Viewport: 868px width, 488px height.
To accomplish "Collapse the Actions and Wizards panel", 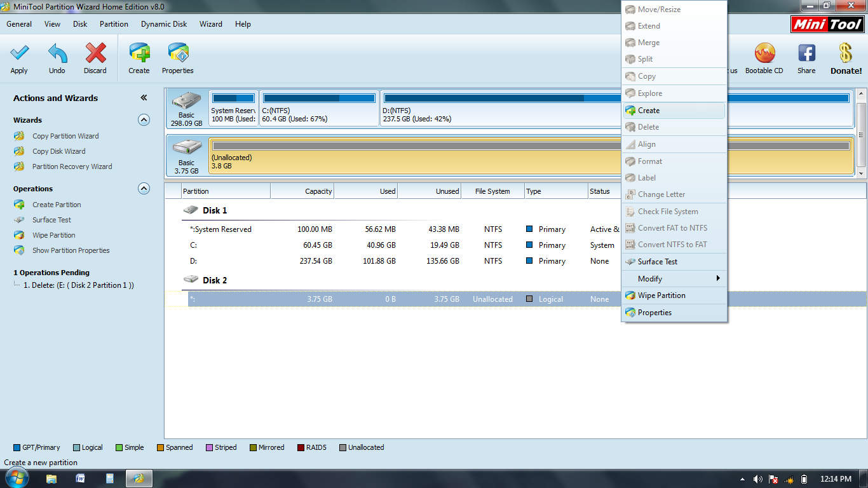I will point(144,98).
